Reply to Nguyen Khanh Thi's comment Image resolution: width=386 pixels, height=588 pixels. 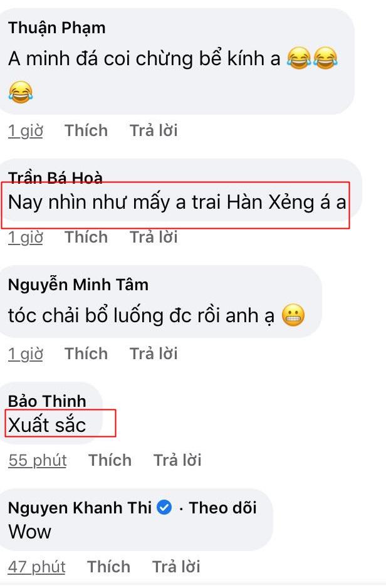coord(176,567)
